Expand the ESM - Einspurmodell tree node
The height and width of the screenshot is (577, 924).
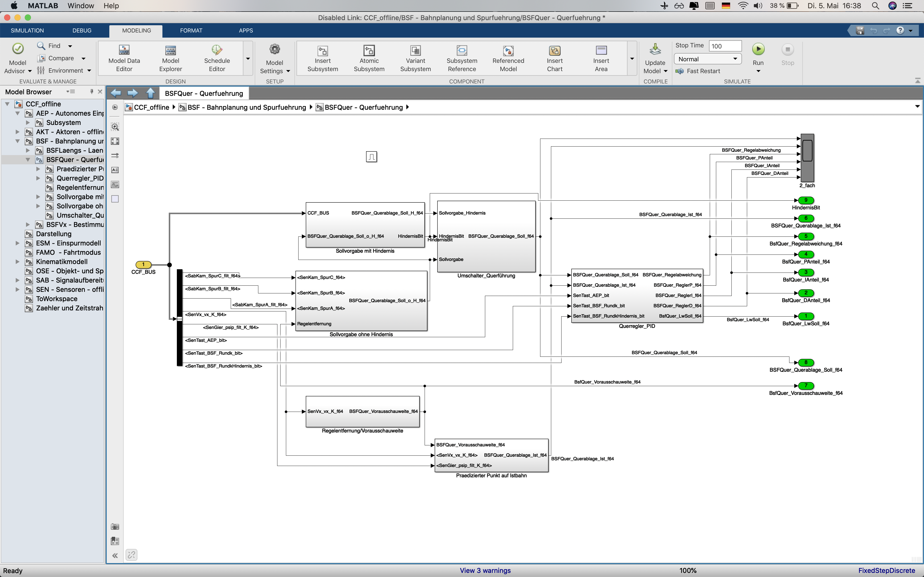pos(17,243)
